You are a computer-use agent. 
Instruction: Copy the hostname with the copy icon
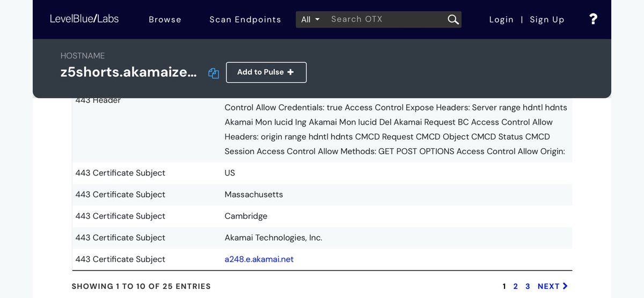click(214, 74)
